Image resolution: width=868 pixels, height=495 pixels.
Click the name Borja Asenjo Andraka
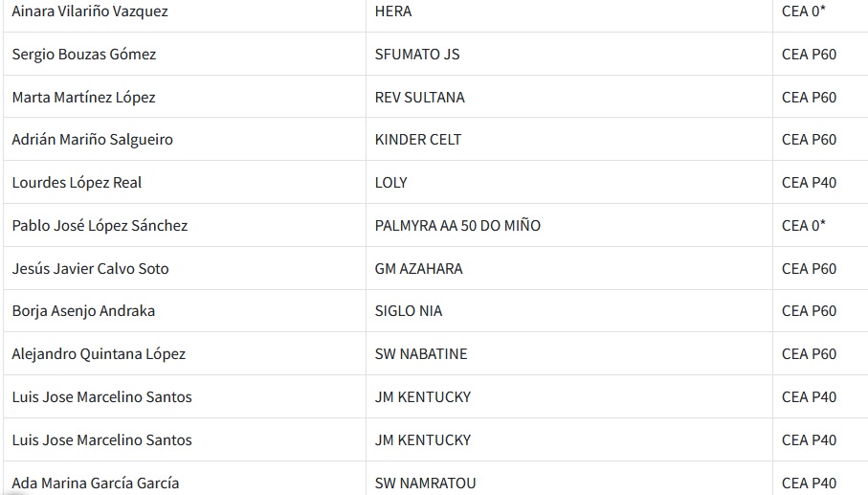pyautogui.click(x=83, y=311)
